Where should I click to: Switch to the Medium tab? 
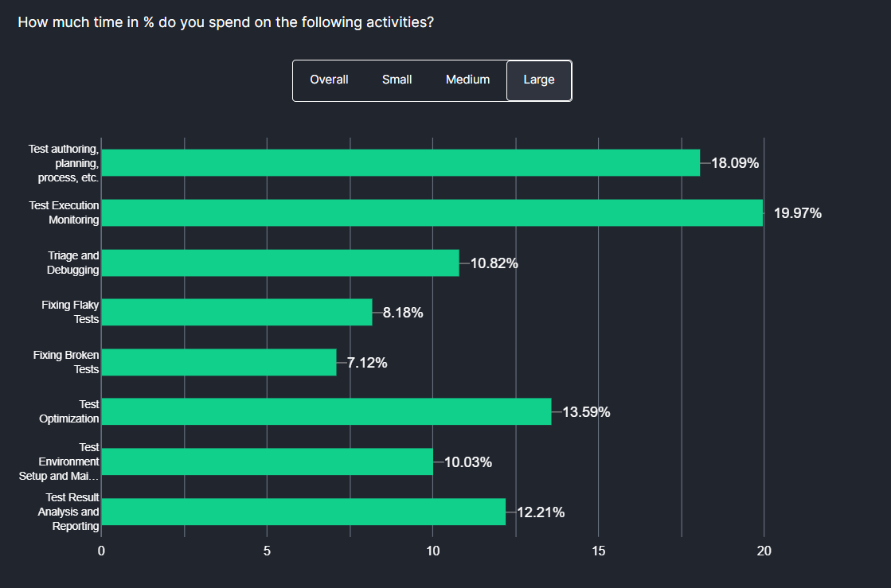tap(467, 80)
